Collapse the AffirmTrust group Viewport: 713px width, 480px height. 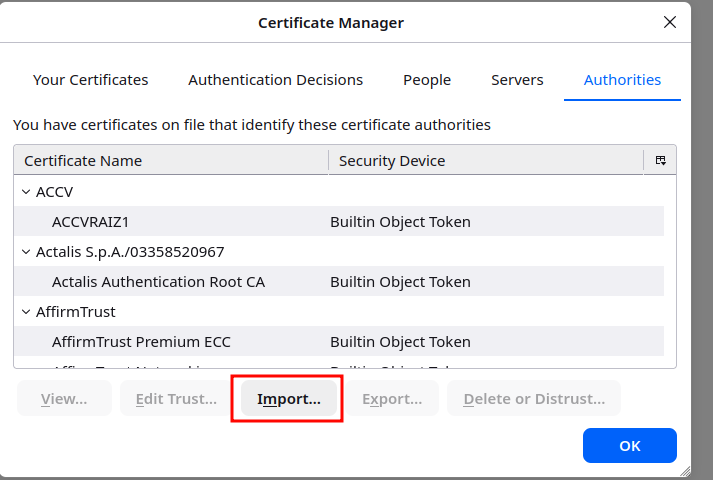[26, 311]
